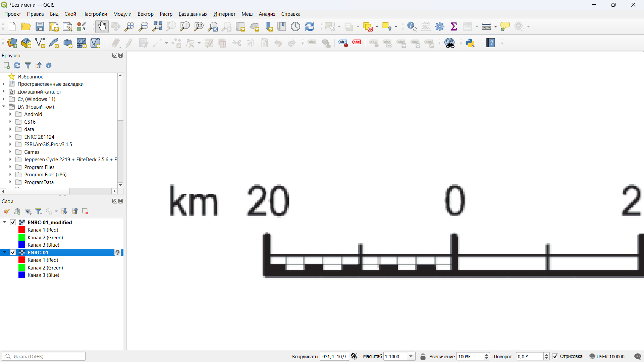Screen dimensions: 644x362
Task: Toggle visibility of ENRC-01_modified layer
Action: (x=13, y=222)
